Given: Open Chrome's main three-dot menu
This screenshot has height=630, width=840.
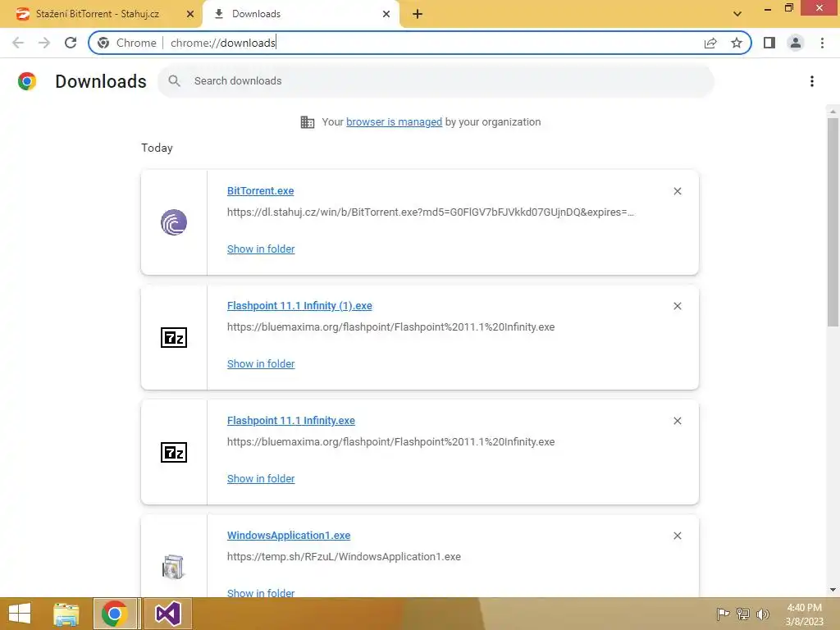Looking at the screenshot, I should [x=822, y=43].
